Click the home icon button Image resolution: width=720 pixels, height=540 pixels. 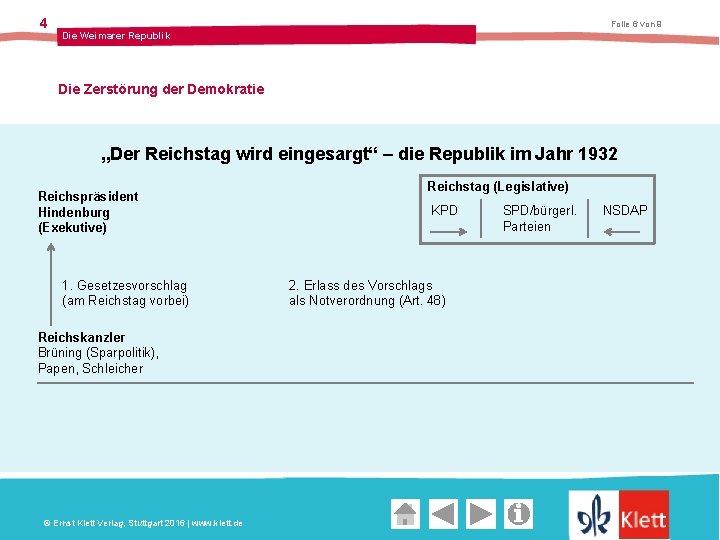coord(405,514)
